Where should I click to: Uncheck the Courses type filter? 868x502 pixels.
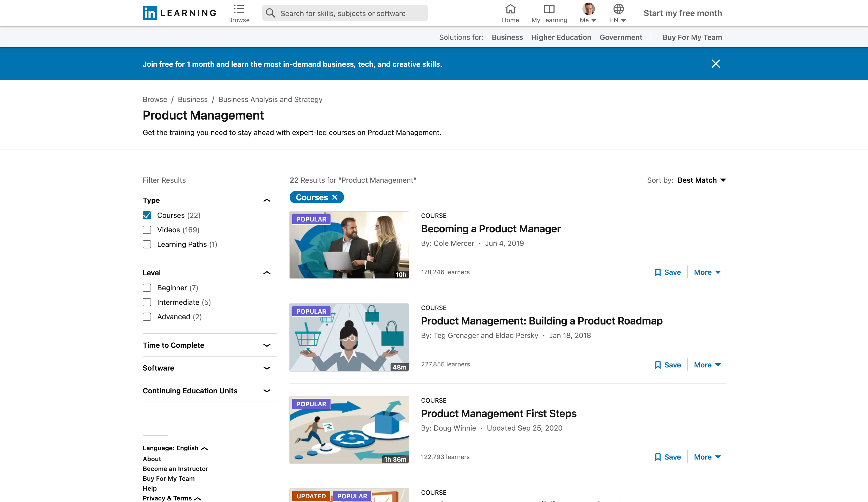pyautogui.click(x=147, y=215)
